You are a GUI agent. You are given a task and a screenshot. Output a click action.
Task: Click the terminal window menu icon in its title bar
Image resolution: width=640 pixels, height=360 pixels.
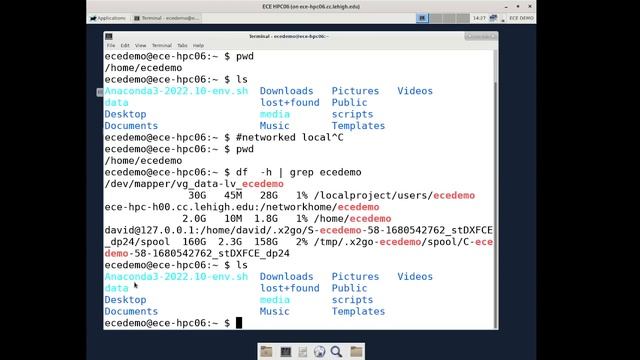109,36
